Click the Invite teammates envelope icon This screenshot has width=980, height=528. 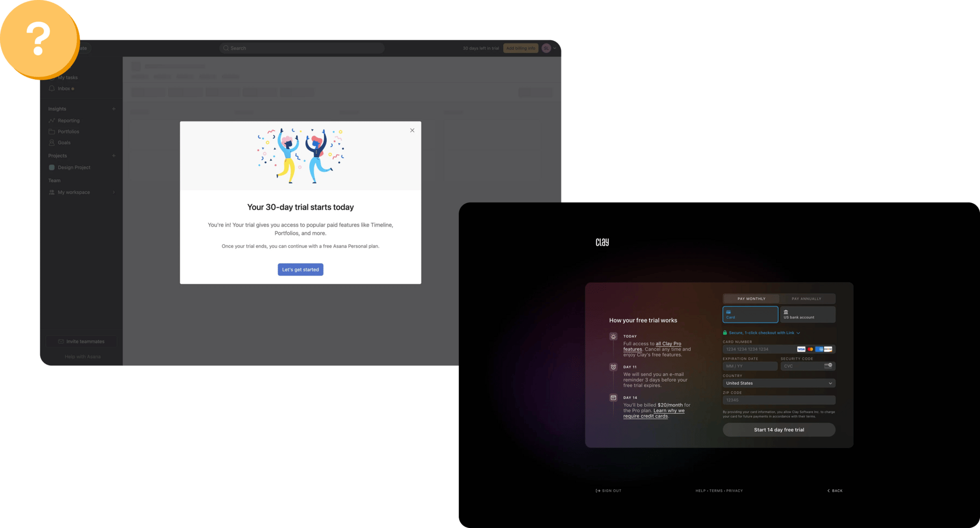point(61,341)
